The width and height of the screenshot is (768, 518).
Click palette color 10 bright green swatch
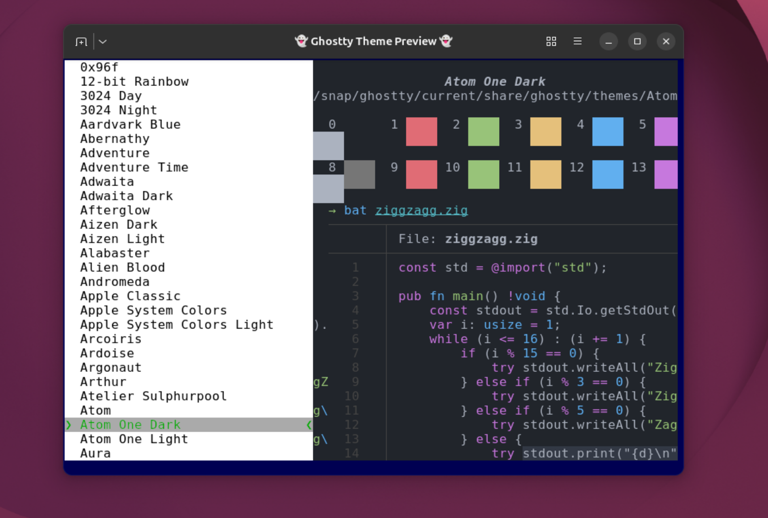click(x=483, y=174)
